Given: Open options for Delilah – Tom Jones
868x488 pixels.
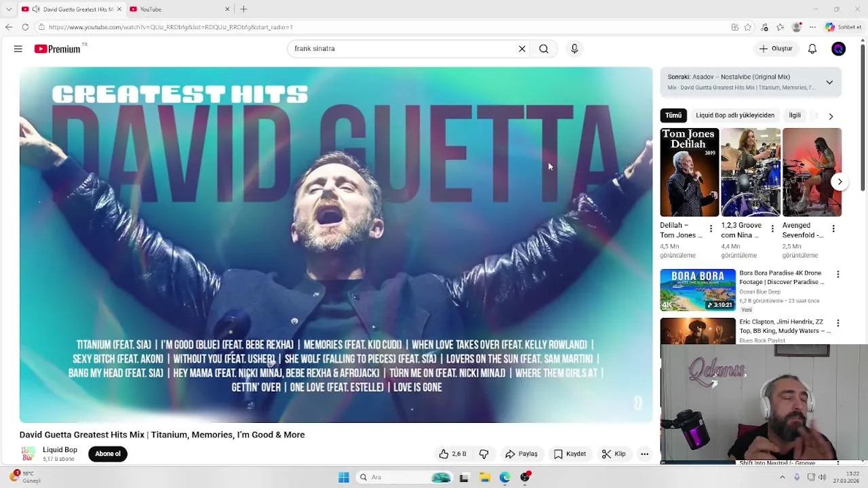Looking at the screenshot, I should [x=711, y=229].
